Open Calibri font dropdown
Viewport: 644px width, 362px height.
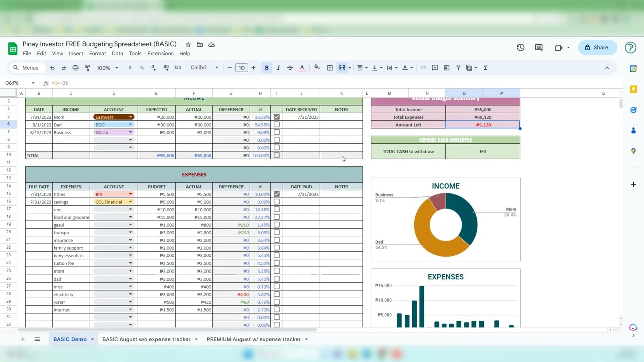point(205,68)
